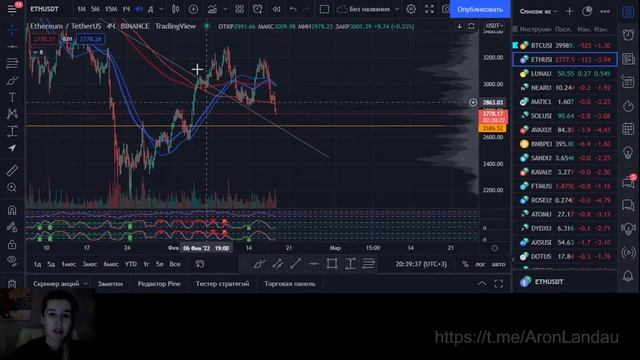Image resolution: width=640 pixels, height=360 pixels.
Task: Select the 1М timeframe
Action: coord(81,9)
